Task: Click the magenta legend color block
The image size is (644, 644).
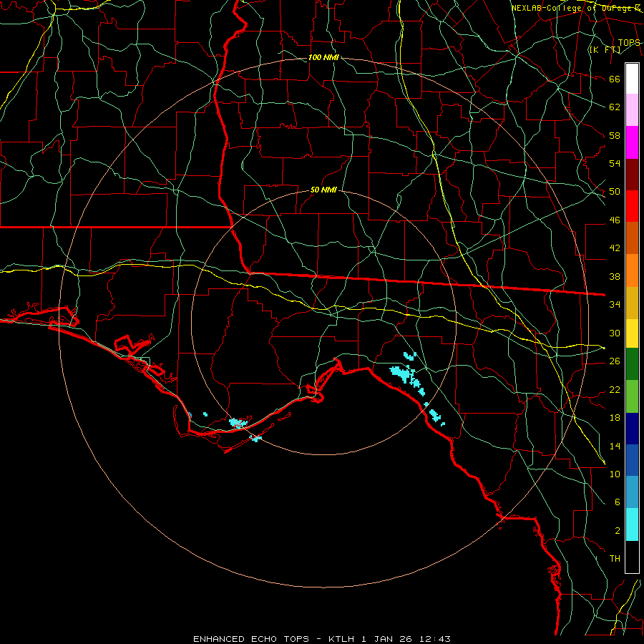Action: point(632,142)
